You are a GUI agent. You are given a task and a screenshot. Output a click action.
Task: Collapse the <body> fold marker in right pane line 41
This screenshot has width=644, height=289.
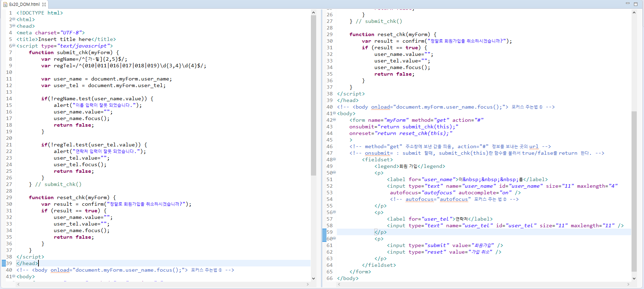[x=334, y=113]
